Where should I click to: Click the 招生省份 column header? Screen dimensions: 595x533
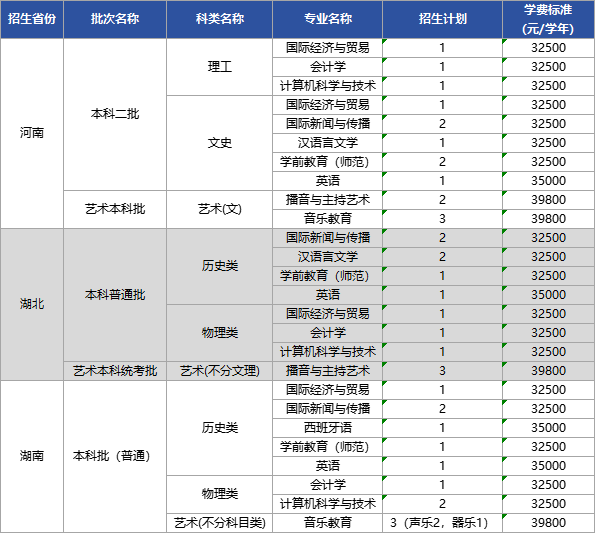(x=32, y=19)
